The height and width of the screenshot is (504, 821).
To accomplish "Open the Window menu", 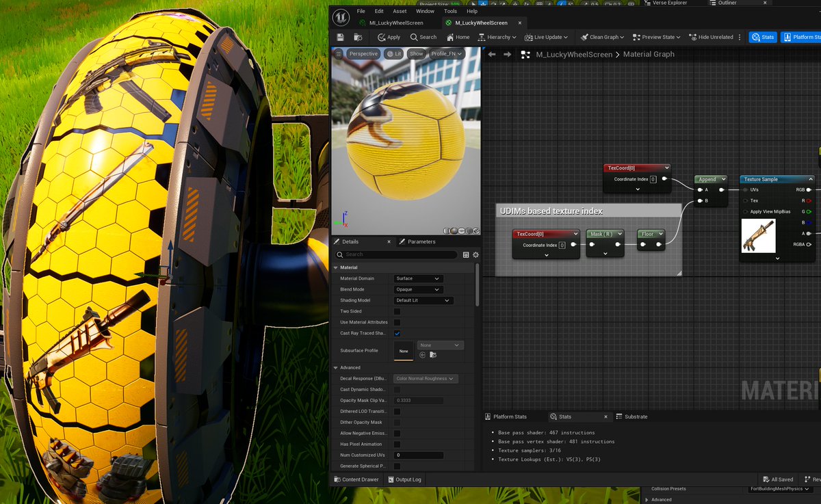I will coord(425,11).
